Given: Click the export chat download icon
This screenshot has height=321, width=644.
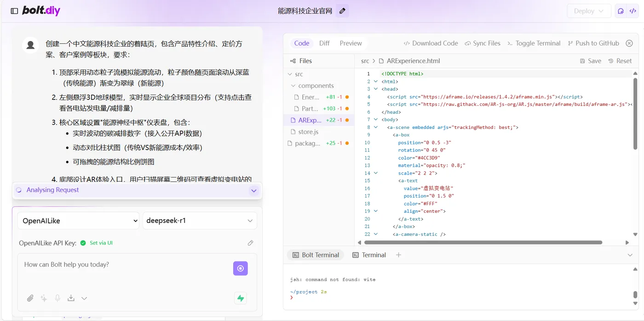Looking at the screenshot, I should coord(71,298).
